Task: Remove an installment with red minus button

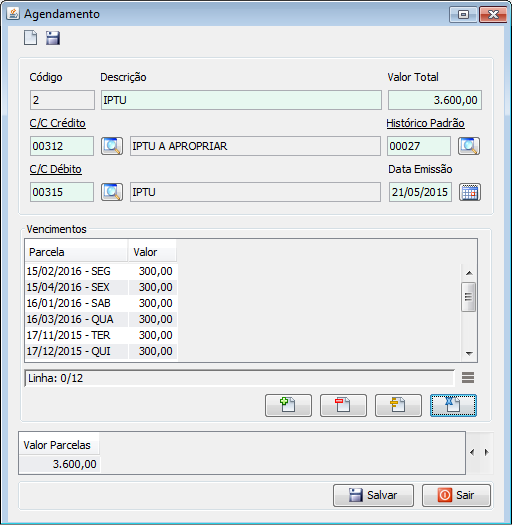Action: tap(343, 405)
